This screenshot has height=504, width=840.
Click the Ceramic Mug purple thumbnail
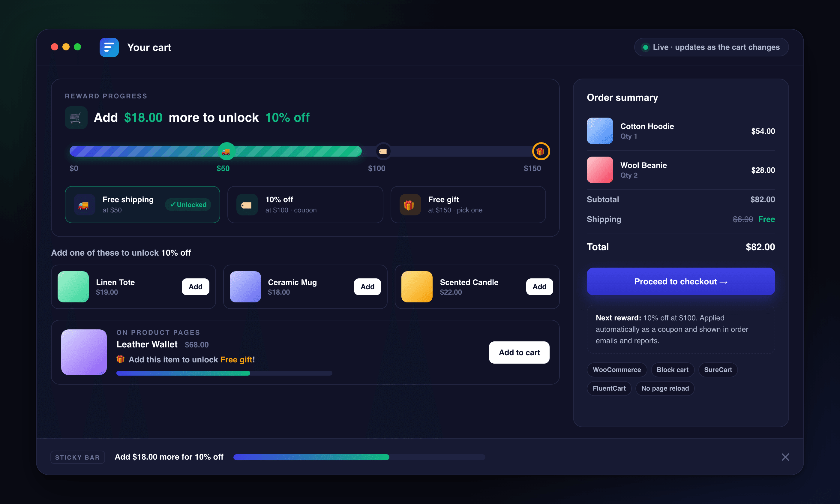pos(245,286)
